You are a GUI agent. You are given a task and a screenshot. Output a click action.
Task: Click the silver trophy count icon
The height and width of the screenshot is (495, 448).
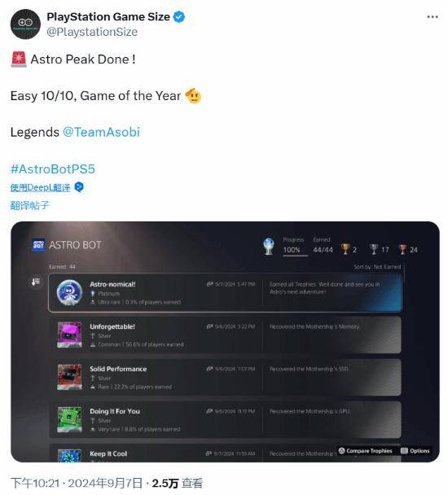[374, 249]
